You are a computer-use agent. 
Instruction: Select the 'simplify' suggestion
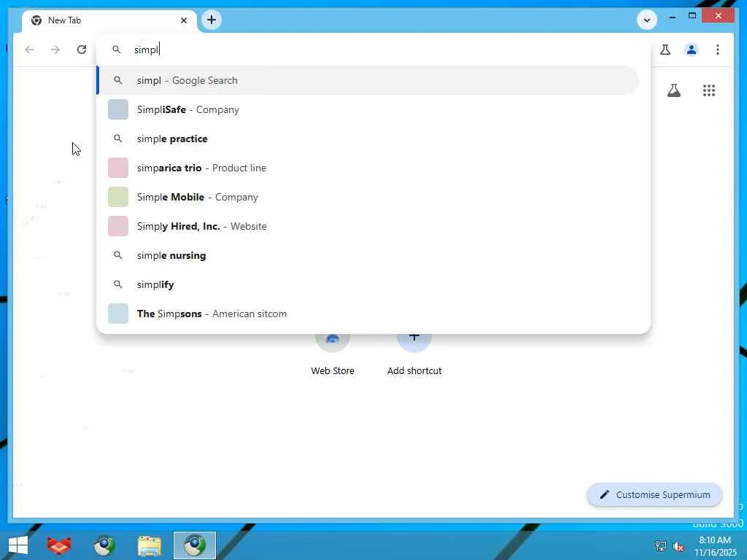(368, 284)
